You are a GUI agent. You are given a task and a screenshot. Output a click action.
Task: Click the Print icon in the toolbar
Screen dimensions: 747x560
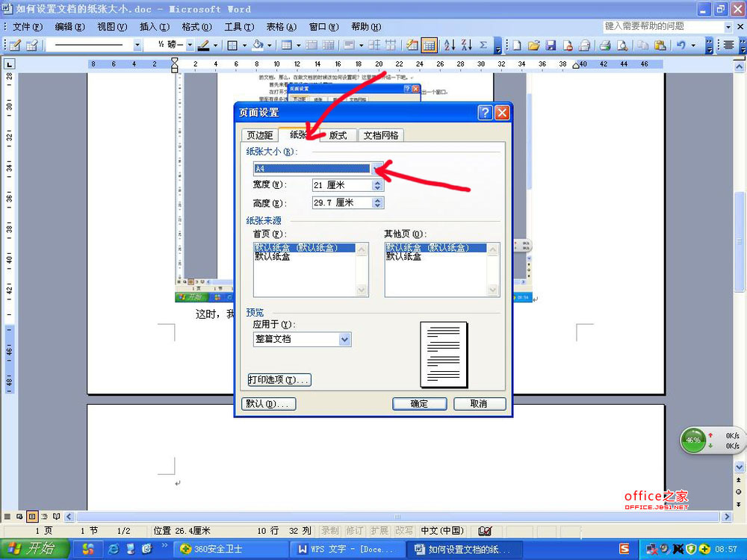point(606,45)
